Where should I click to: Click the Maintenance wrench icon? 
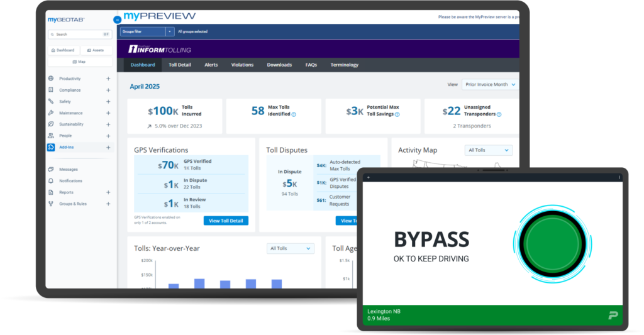[51, 113]
